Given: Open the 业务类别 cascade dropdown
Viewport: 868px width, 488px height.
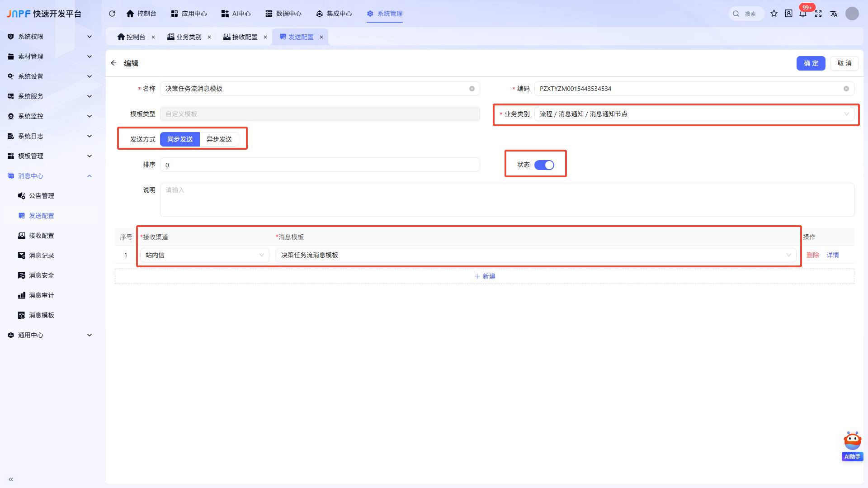Looking at the screenshot, I should (x=694, y=114).
